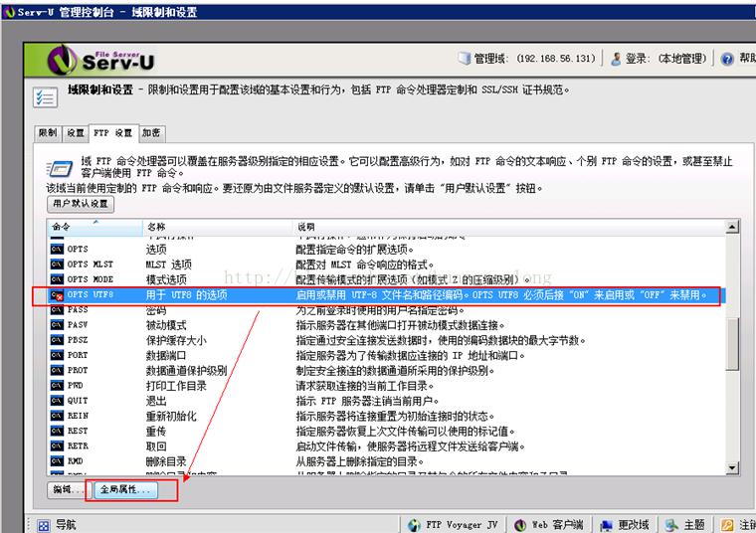756x533 pixels.
Task: Open help via the question mark icon
Action: (x=727, y=59)
